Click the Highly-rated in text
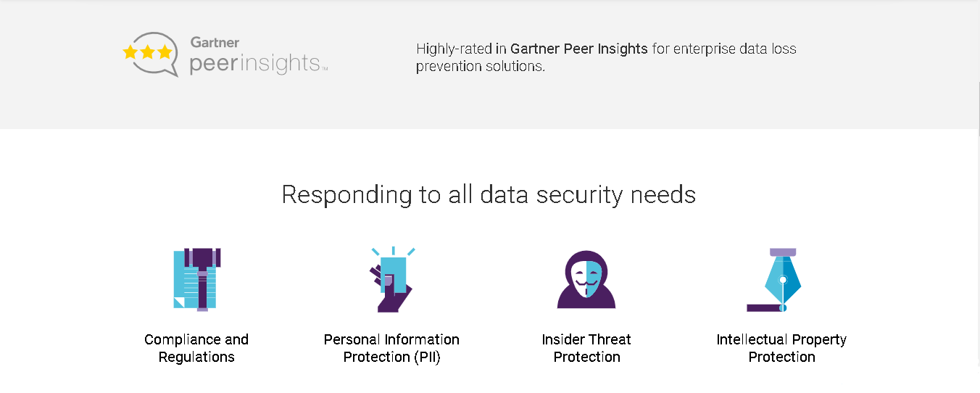 pos(461,49)
